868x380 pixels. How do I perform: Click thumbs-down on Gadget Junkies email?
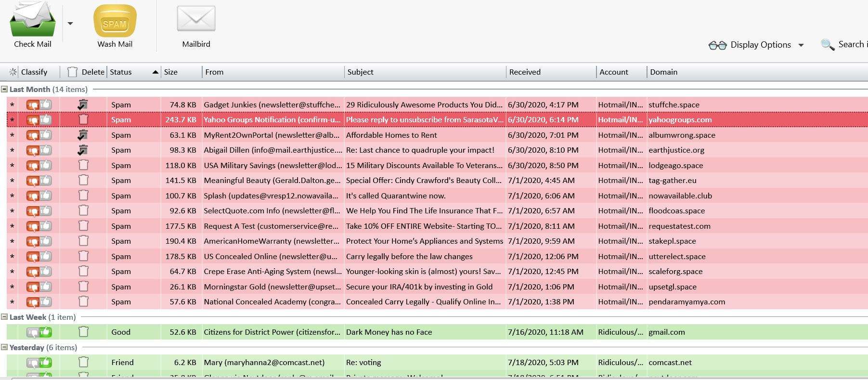point(33,105)
